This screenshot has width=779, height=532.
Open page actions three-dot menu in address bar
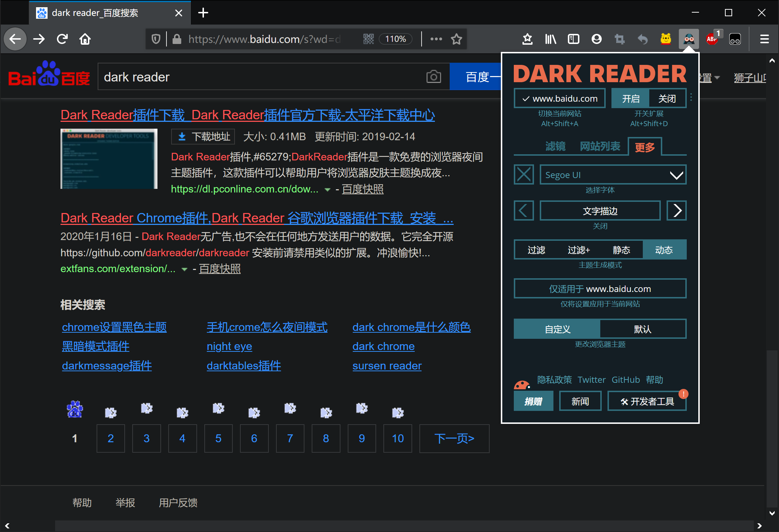pos(436,39)
